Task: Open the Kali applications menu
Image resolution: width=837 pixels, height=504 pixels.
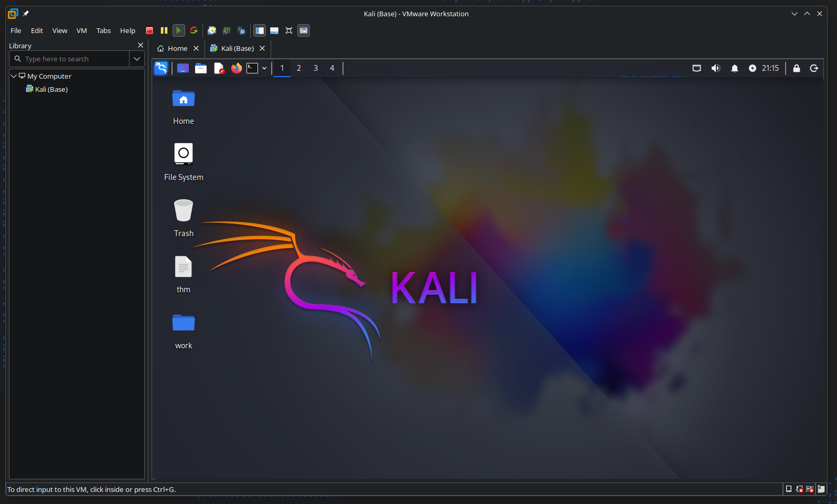Action: pos(161,68)
